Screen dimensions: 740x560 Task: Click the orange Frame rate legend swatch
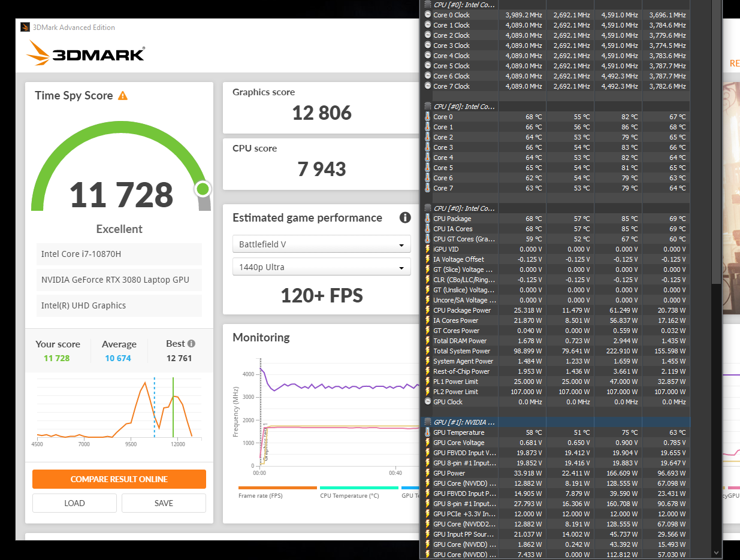(277, 488)
